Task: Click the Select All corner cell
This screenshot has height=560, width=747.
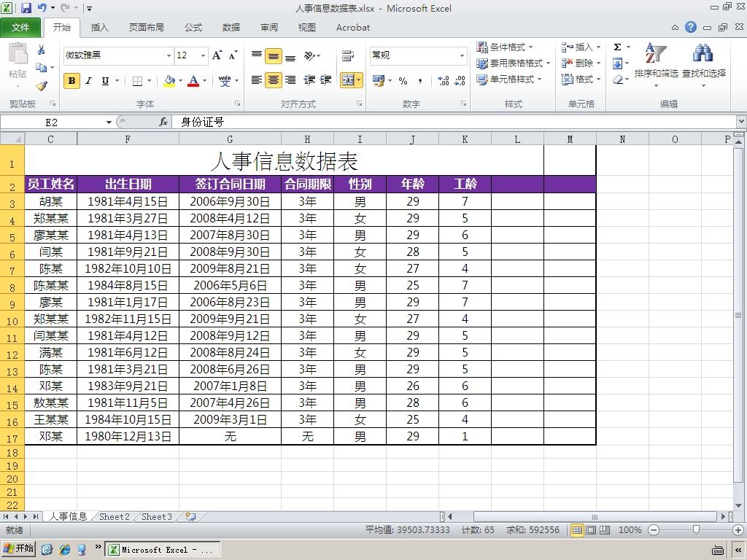Action: (x=12, y=139)
